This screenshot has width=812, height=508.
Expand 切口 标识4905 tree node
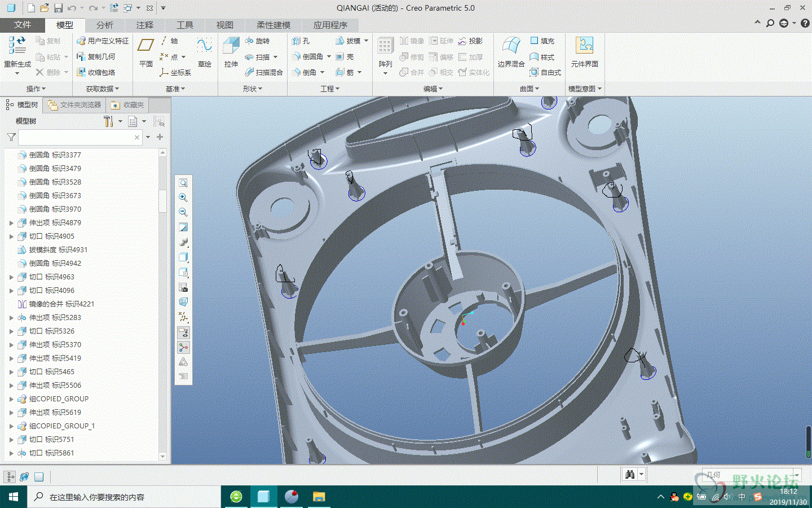(11, 237)
